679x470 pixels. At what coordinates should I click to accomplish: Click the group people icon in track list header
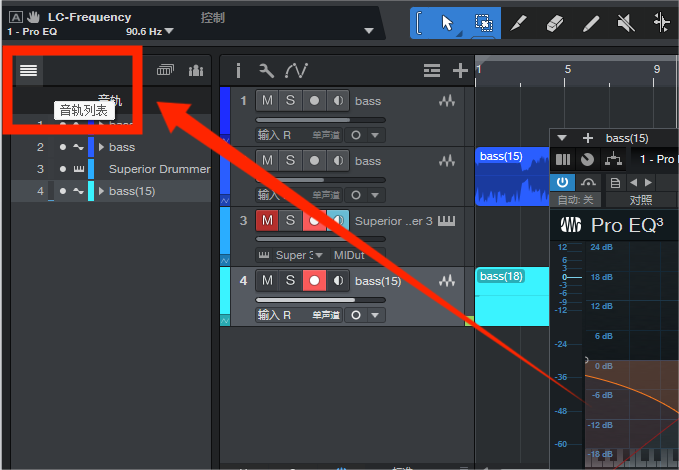[x=196, y=70]
